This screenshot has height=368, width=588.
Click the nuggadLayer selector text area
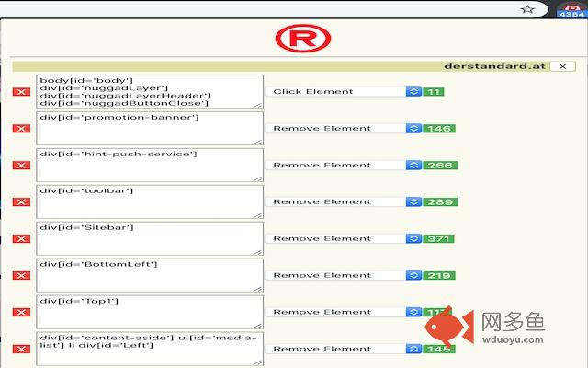[x=150, y=92]
